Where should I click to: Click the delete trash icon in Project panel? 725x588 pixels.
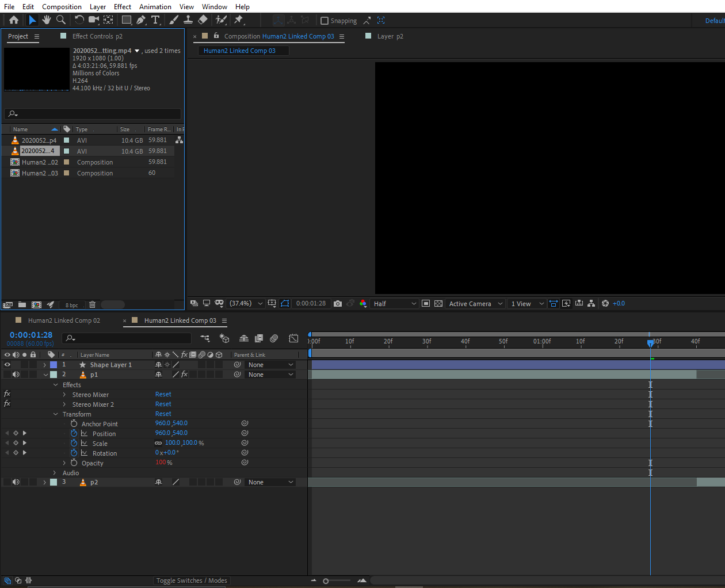[x=92, y=305]
